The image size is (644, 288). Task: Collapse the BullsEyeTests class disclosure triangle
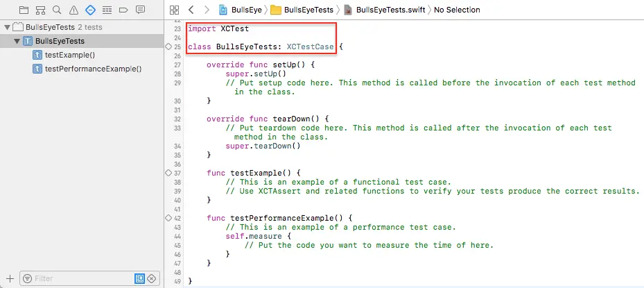(17, 41)
